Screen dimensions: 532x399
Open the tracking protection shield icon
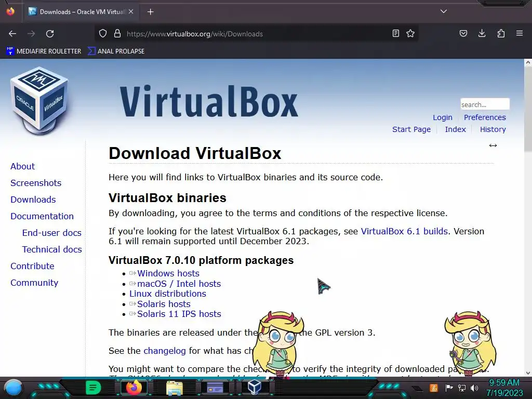(103, 34)
